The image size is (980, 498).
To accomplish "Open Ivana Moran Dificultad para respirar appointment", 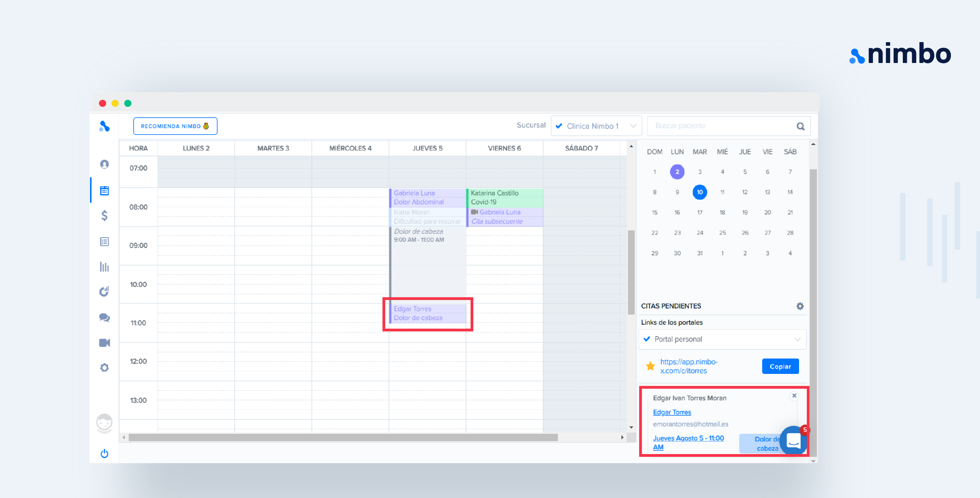I will click(x=428, y=217).
